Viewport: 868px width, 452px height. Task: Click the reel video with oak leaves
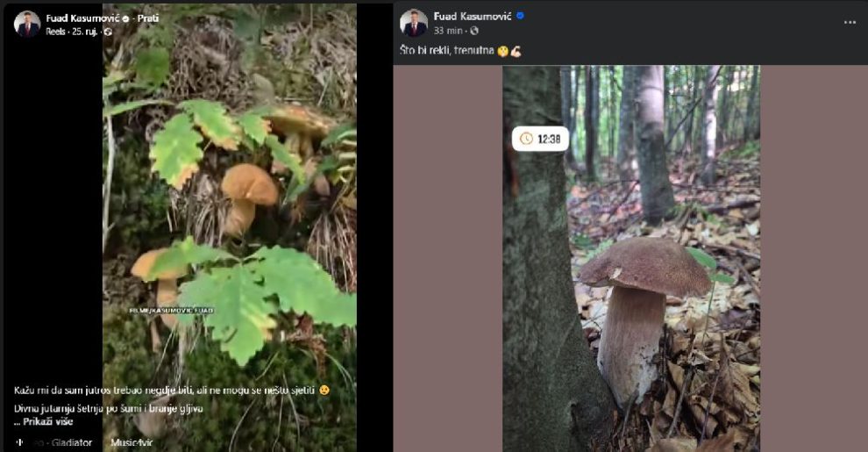click(x=230, y=228)
